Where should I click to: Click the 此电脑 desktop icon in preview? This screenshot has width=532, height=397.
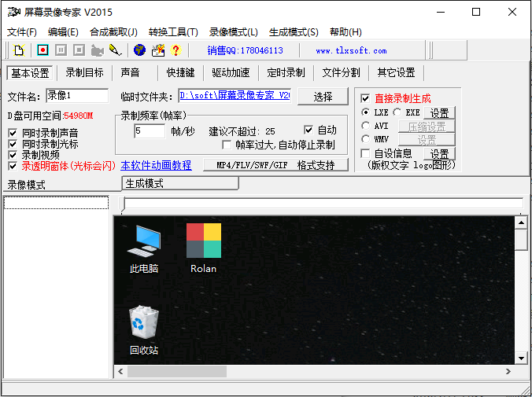tap(144, 249)
